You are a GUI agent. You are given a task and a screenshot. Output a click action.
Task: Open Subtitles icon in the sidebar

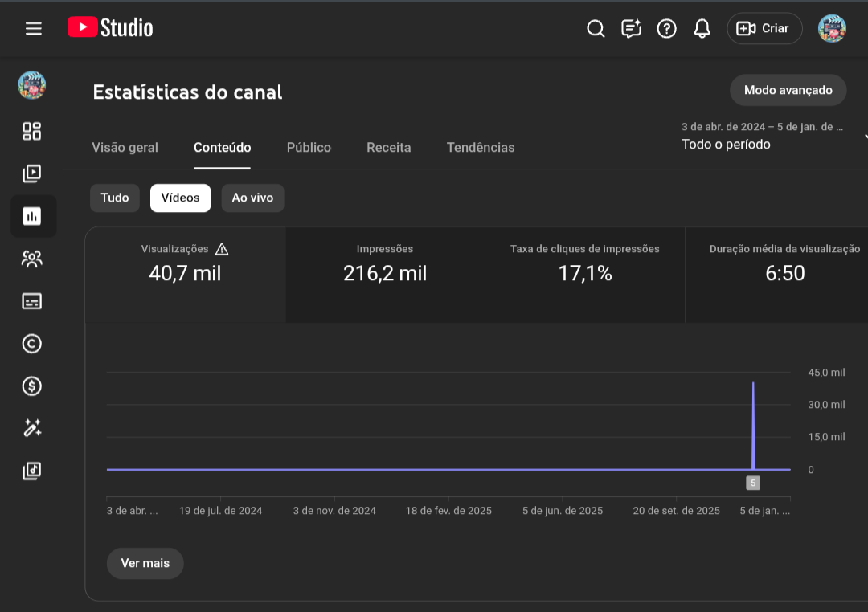point(32,301)
